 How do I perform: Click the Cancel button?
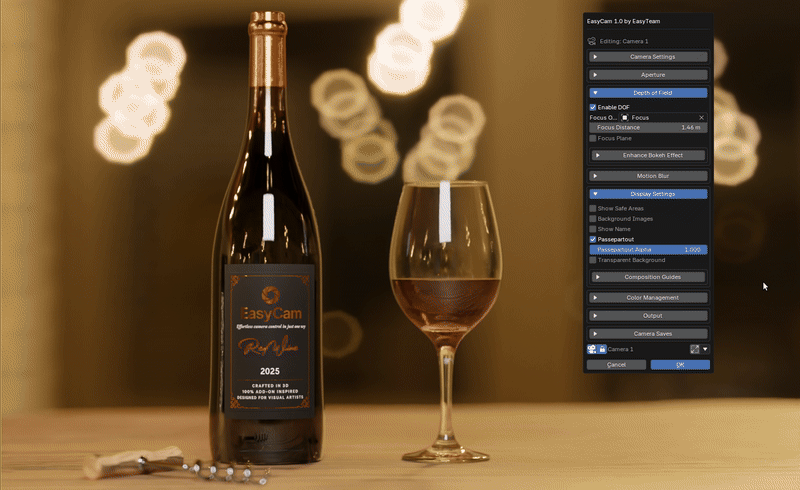point(616,364)
